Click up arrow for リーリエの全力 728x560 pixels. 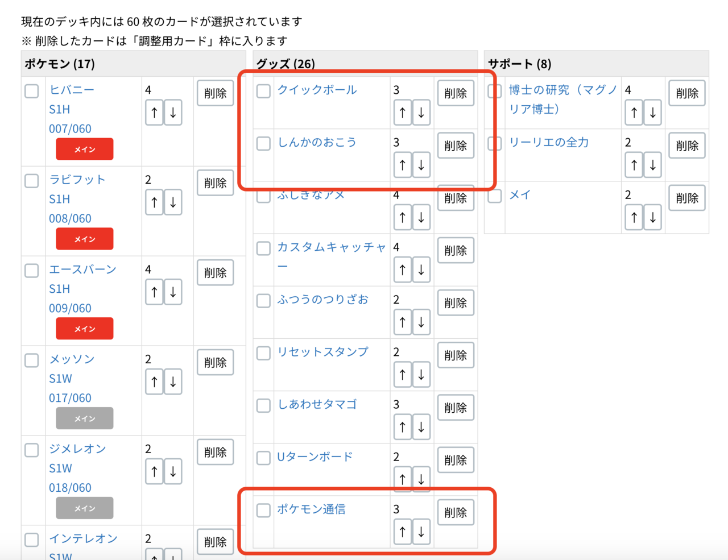tap(634, 165)
